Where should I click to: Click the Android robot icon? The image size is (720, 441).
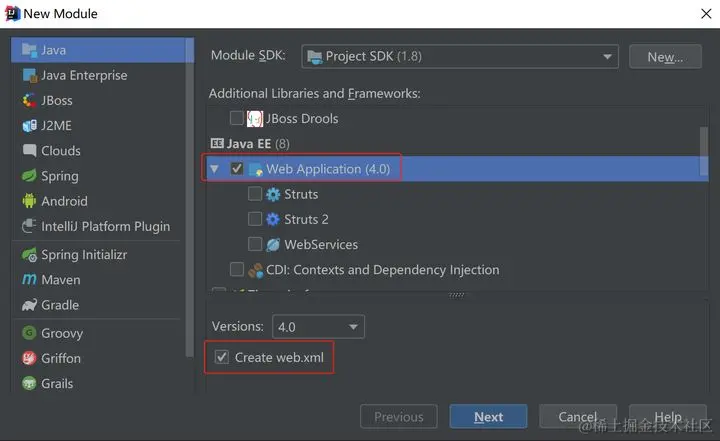29,201
